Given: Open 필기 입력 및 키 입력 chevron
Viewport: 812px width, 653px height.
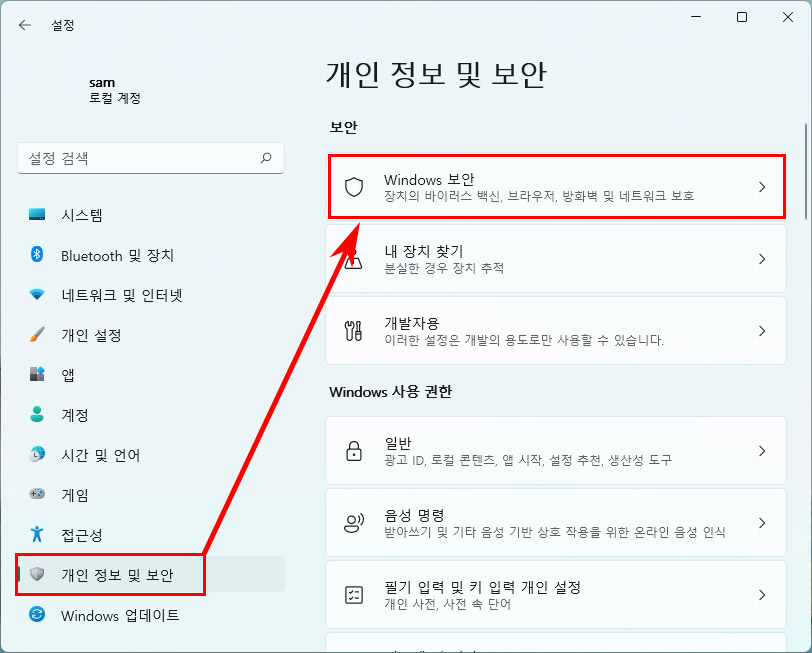Looking at the screenshot, I should click(x=762, y=594).
